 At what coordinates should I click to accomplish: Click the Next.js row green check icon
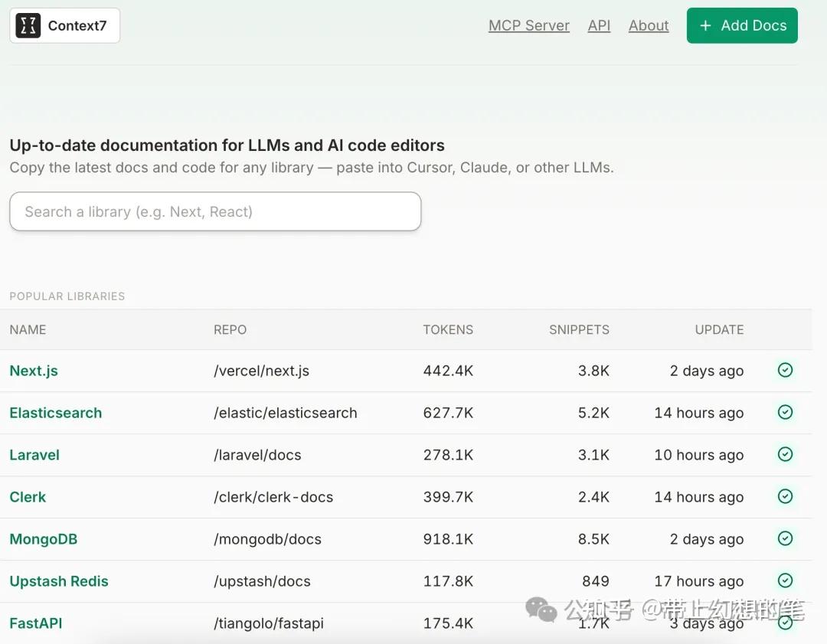pos(785,370)
